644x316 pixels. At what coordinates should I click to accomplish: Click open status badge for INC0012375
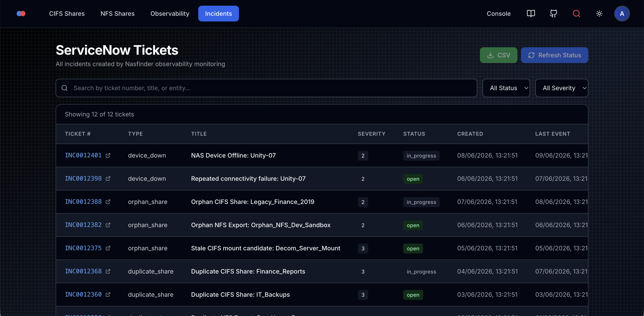[413, 249]
